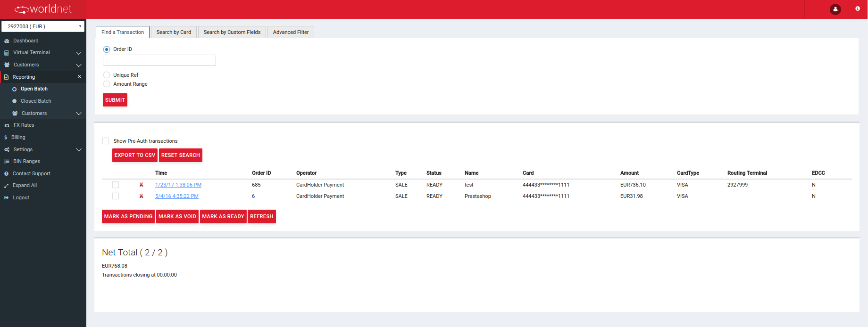The height and width of the screenshot is (327, 868).
Task: Click the BIN Ranges list icon
Action: click(x=7, y=162)
